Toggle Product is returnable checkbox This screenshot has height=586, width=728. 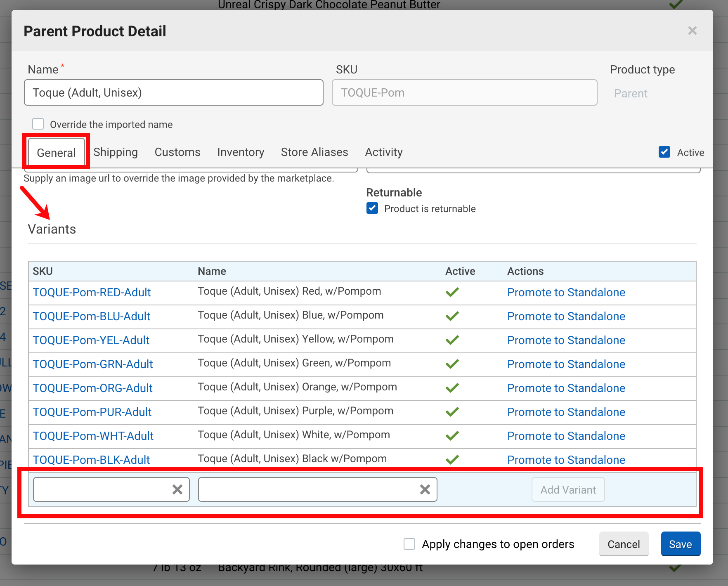pyautogui.click(x=372, y=208)
